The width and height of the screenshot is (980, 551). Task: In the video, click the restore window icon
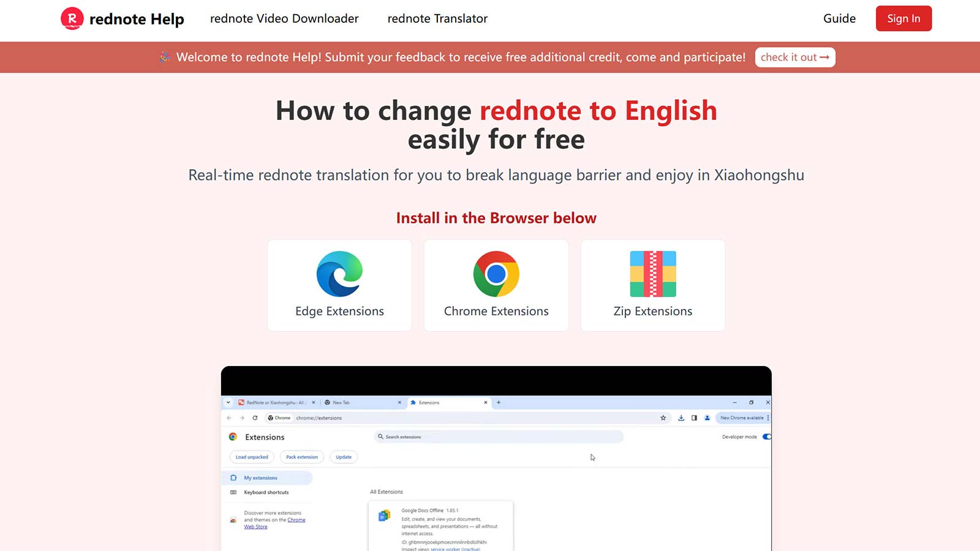(751, 402)
